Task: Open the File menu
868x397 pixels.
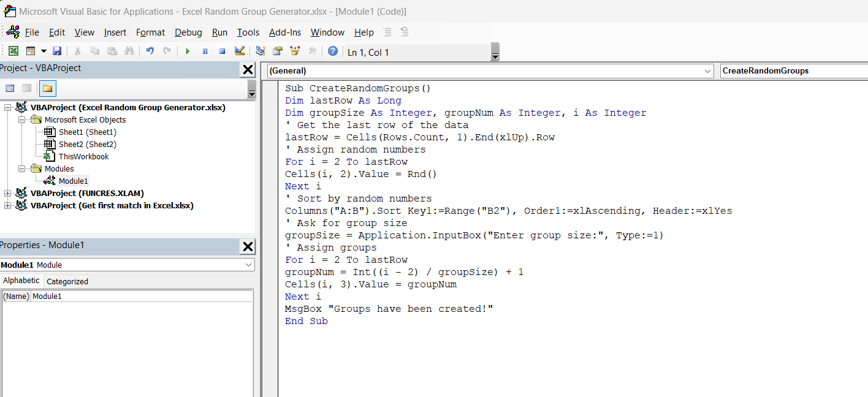Action: [x=32, y=32]
